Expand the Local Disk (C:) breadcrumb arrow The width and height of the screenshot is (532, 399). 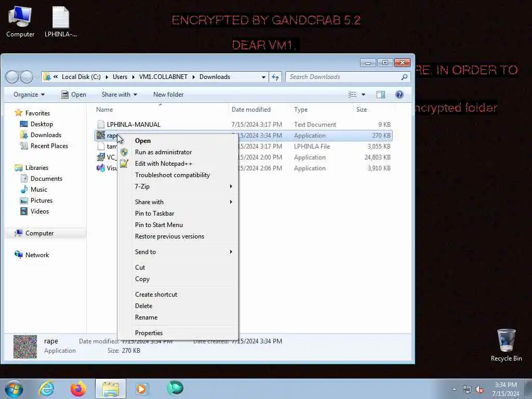coord(107,77)
